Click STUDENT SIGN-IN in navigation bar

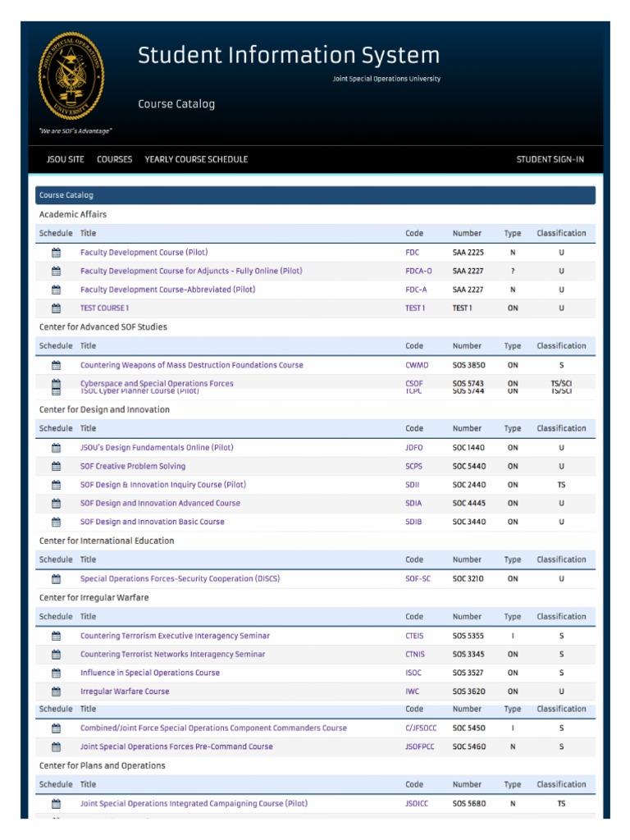tap(550, 159)
